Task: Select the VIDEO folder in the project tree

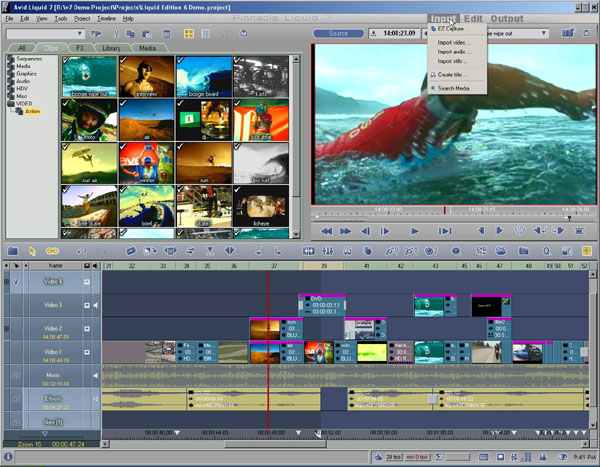Action: [x=22, y=102]
